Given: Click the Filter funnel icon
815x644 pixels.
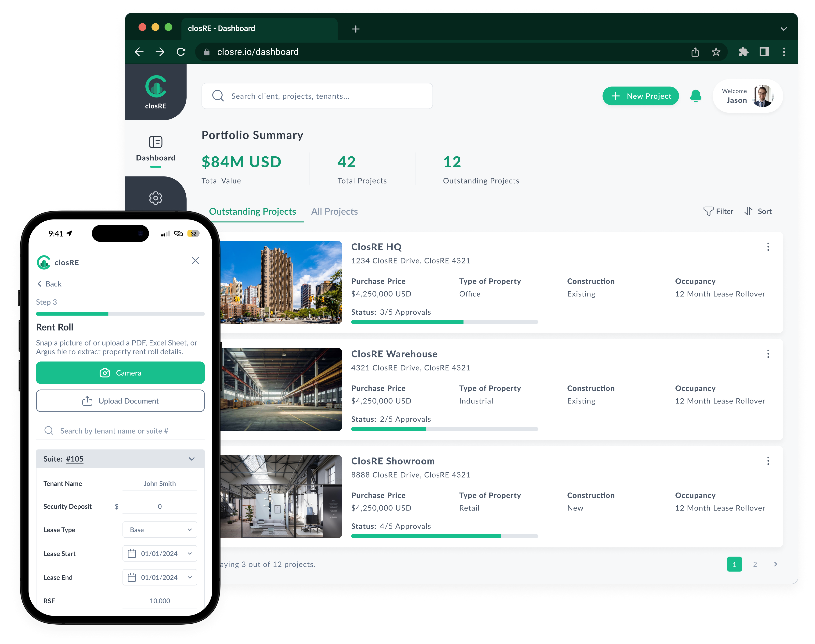Looking at the screenshot, I should 708,211.
